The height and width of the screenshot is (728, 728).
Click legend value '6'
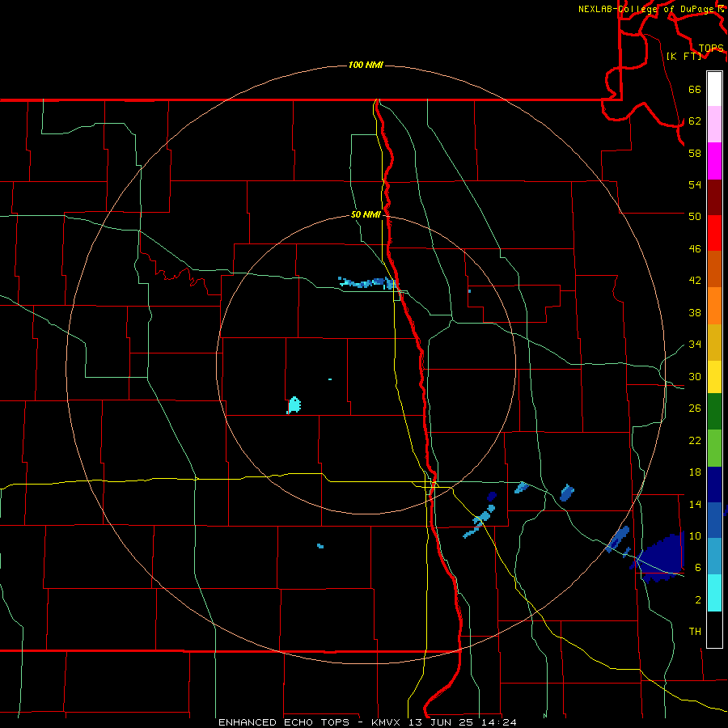(x=698, y=568)
